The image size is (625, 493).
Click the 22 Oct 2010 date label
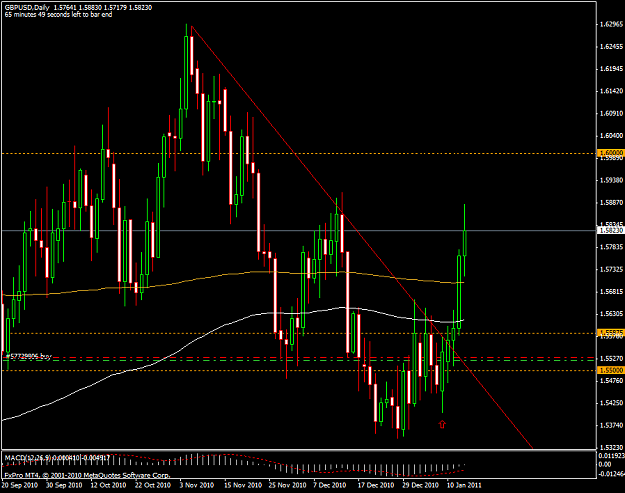tap(153, 485)
